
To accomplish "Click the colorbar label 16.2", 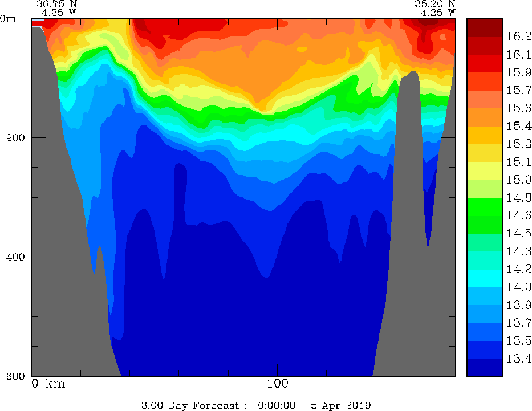I will click(x=519, y=36).
